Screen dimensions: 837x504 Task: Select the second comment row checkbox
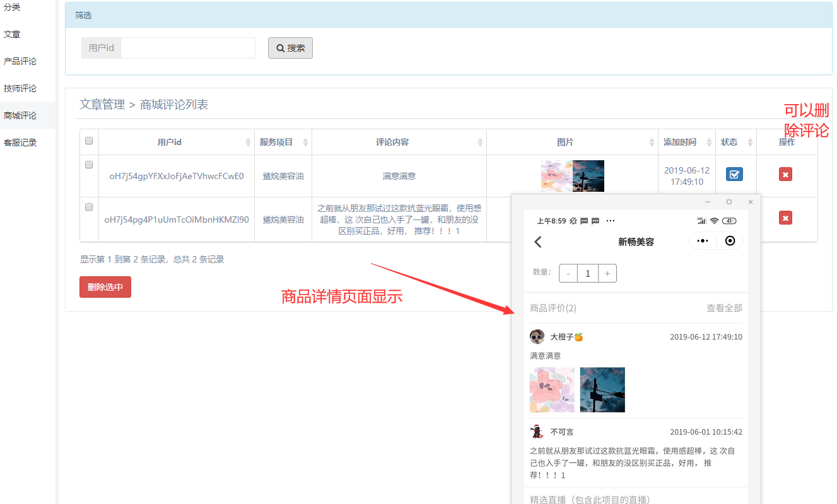pyautogui.click(x=89, y=207)
